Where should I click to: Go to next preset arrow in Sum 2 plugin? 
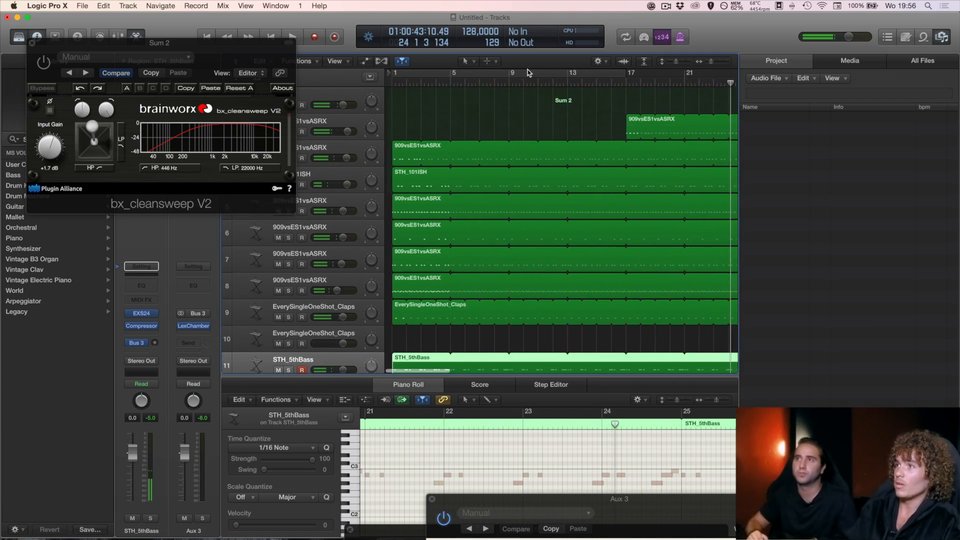click(85, 73)
